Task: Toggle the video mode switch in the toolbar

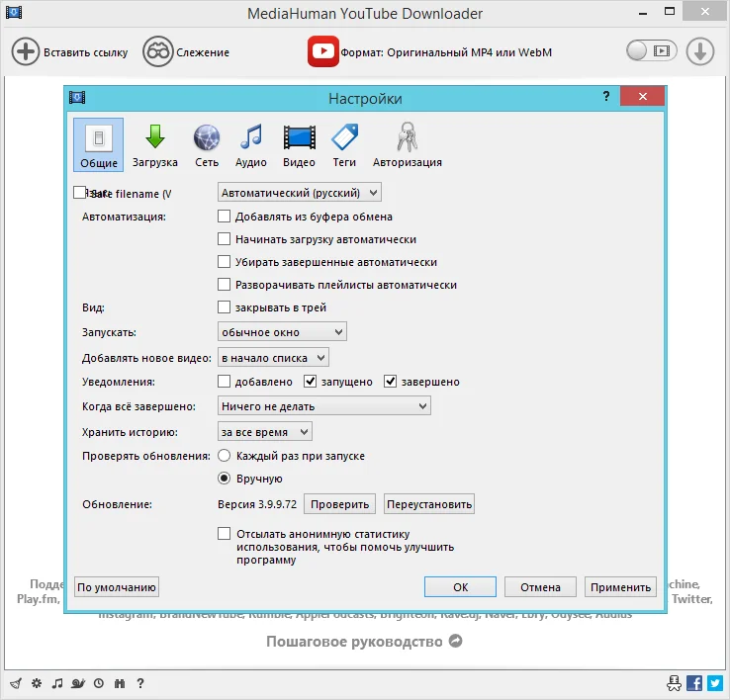Action: 651,51
